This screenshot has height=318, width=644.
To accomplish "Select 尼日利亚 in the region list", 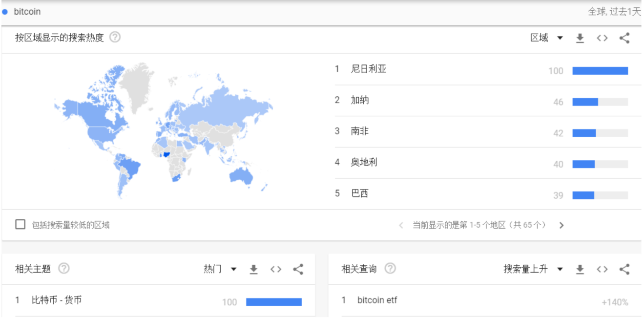I will pos(369,69).
